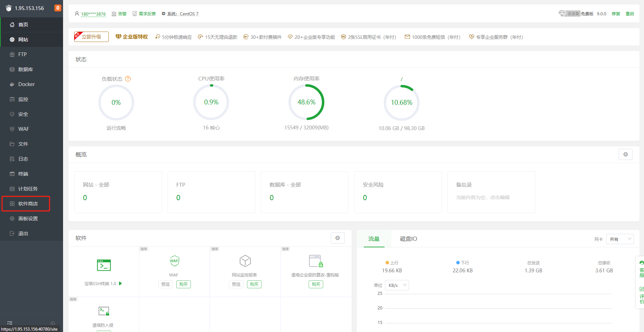
Task: Click the 安全 security shield icon
Action: [12, 114]
